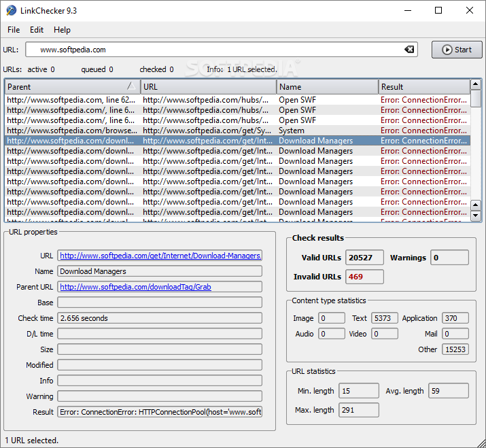Sort by the Result column header
This screenshot has height=448, width=486.
click(x=424, y=87)
